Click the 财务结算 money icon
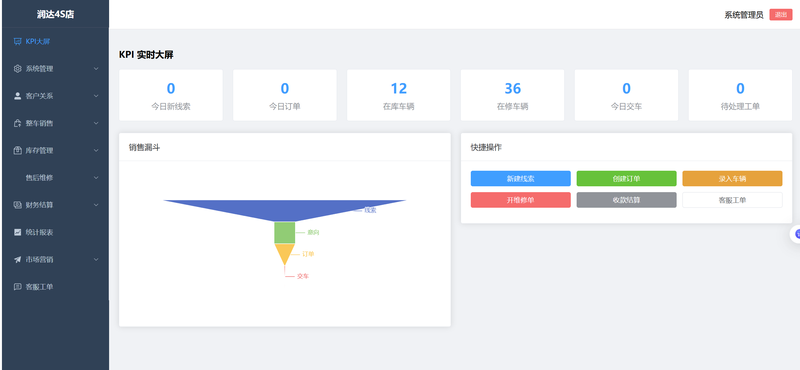Image resolution: width=800 pixels, height=370 pixels. (x=17, y=205)
